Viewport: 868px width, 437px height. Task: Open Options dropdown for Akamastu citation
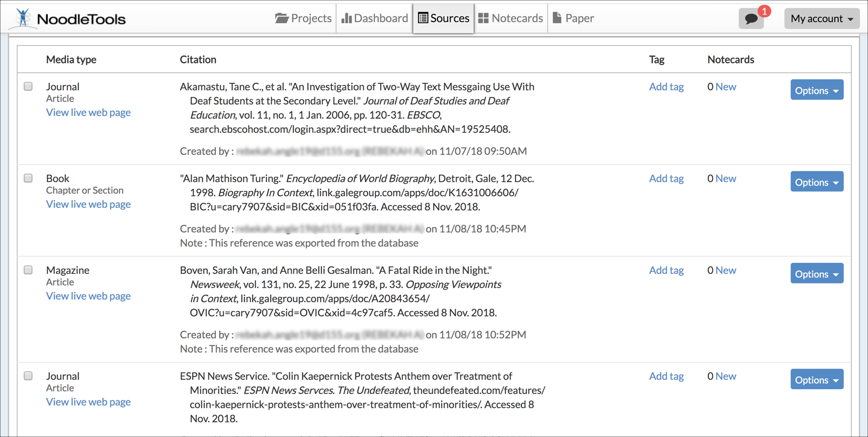(817, 90)
